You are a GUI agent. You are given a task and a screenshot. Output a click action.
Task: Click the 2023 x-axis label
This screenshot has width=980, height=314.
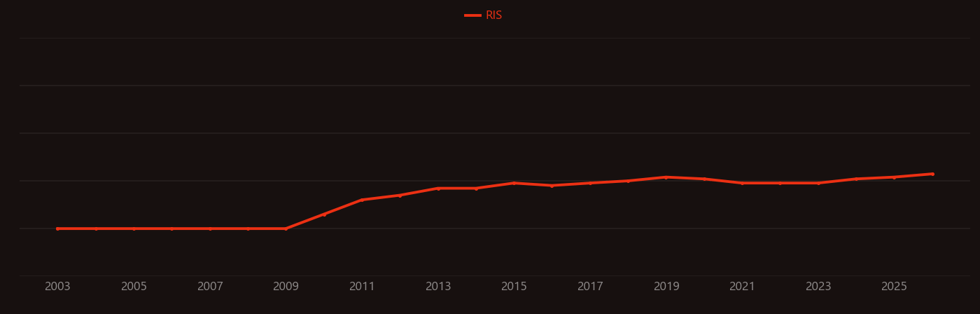pos(818,287)
